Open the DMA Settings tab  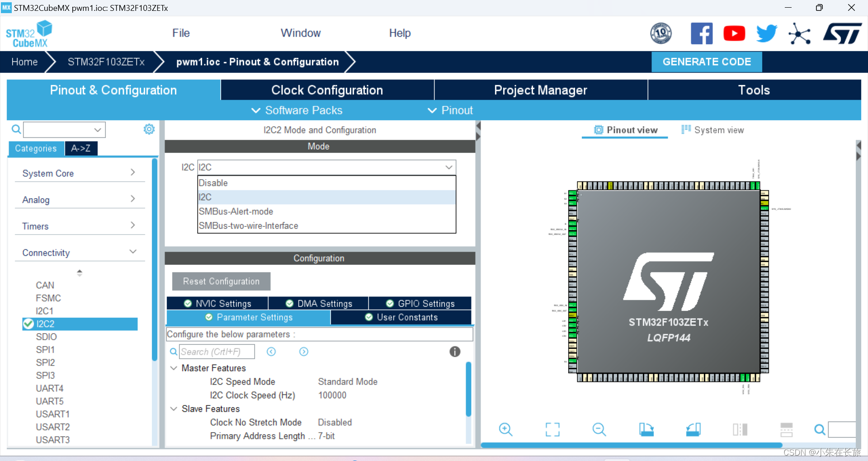[319, 303]
